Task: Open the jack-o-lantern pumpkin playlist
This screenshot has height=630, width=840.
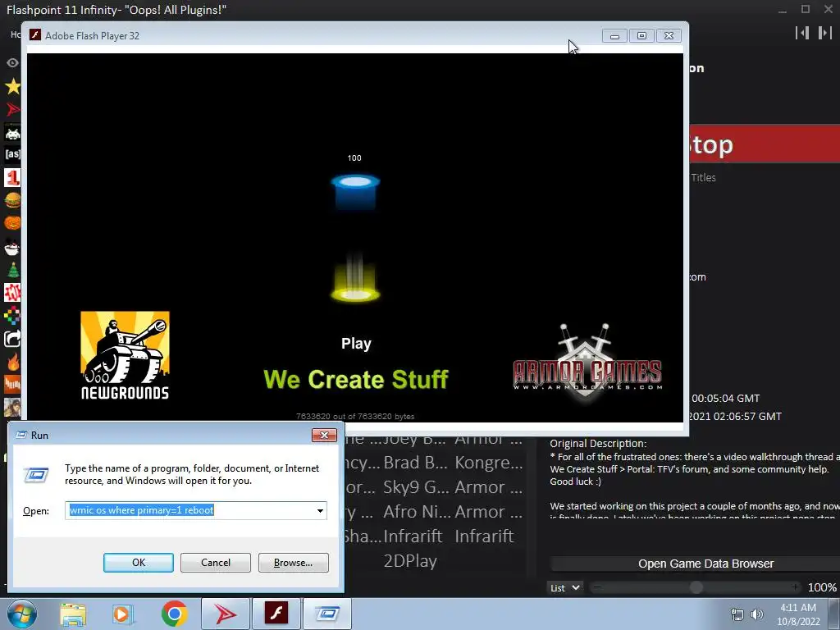Action: click(12, 223)
